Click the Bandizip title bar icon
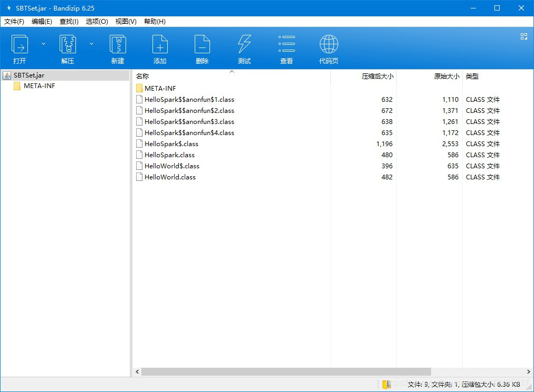This screenshot has height=392, width=534. click(x=9, y=8)
